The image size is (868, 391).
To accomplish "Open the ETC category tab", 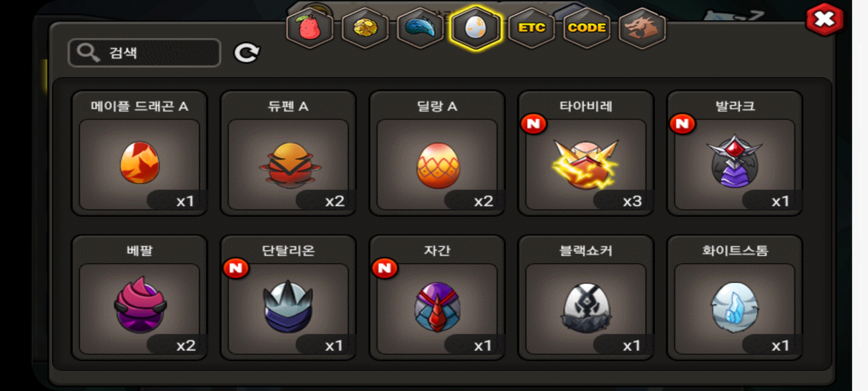I will (532, 28).
